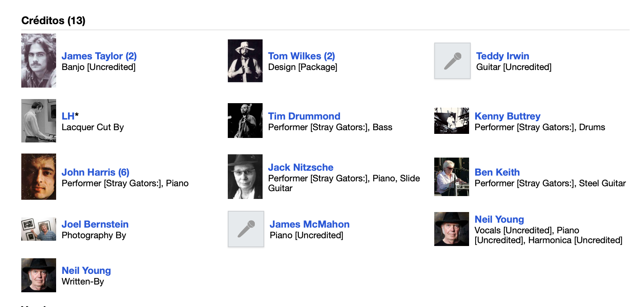Select the Kenny Buttrey name link
Image resolution: width=644 pixels, height=307 pixels.
(507, 116)
